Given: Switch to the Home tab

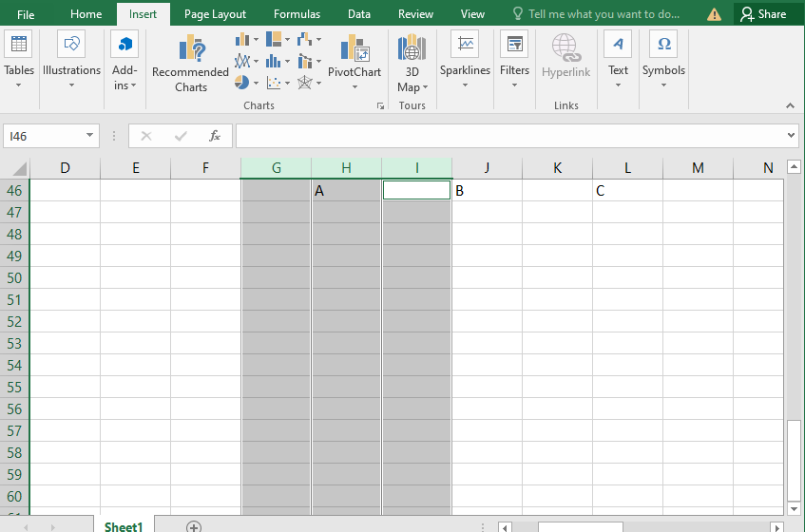Looking at the screenshot, I should (x=86, y=14).
